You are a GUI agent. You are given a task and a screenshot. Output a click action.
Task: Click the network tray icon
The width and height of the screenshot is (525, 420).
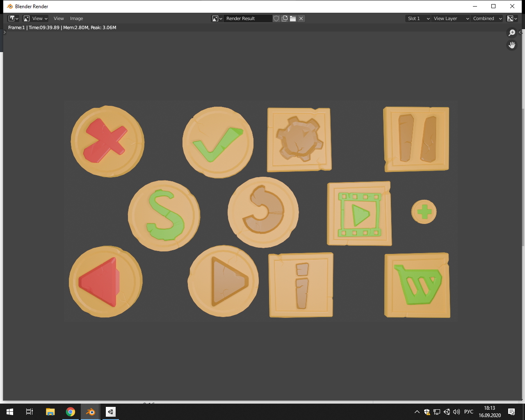(x=437, y=412)
